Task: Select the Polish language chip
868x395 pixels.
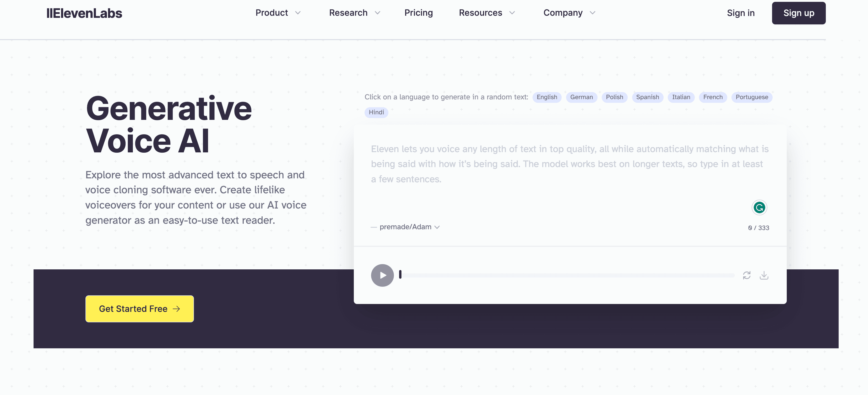Action: (x=614, y=97)
